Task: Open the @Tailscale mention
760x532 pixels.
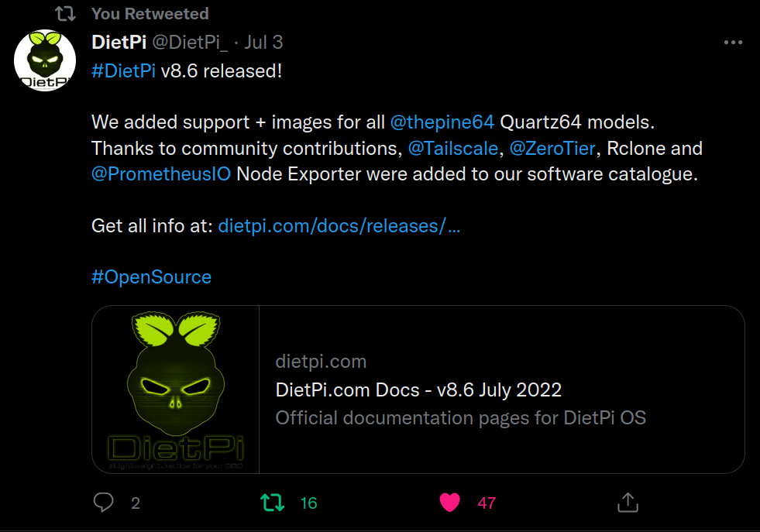Action: 452,148
